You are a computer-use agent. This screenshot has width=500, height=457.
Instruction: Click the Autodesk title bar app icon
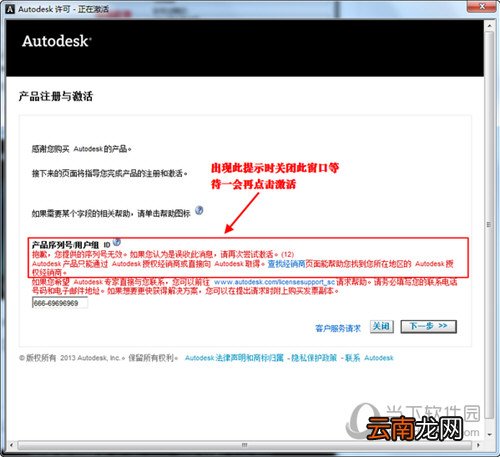(10, 9)
